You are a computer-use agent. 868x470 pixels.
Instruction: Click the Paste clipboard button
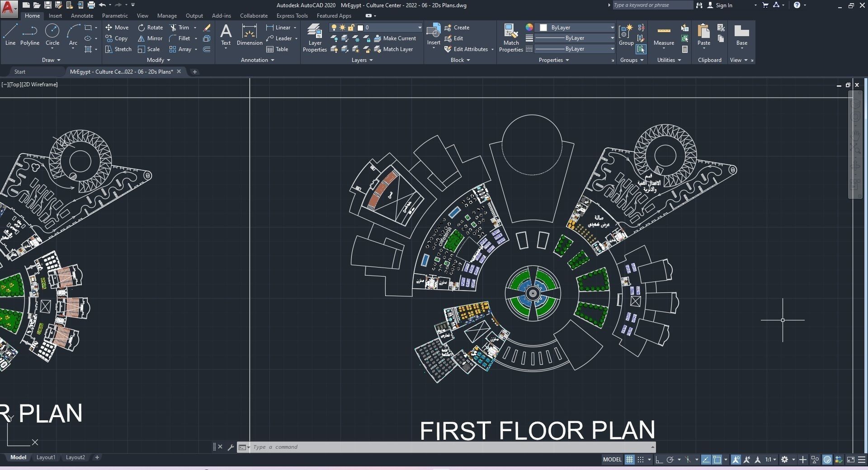pyautogui.click(x=703, y=35)
